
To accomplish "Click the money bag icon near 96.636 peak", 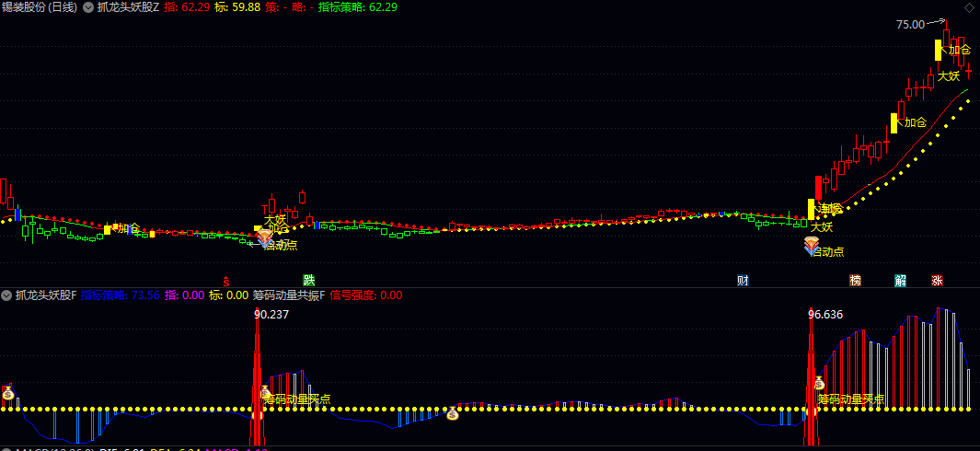I will click(819, 382).
